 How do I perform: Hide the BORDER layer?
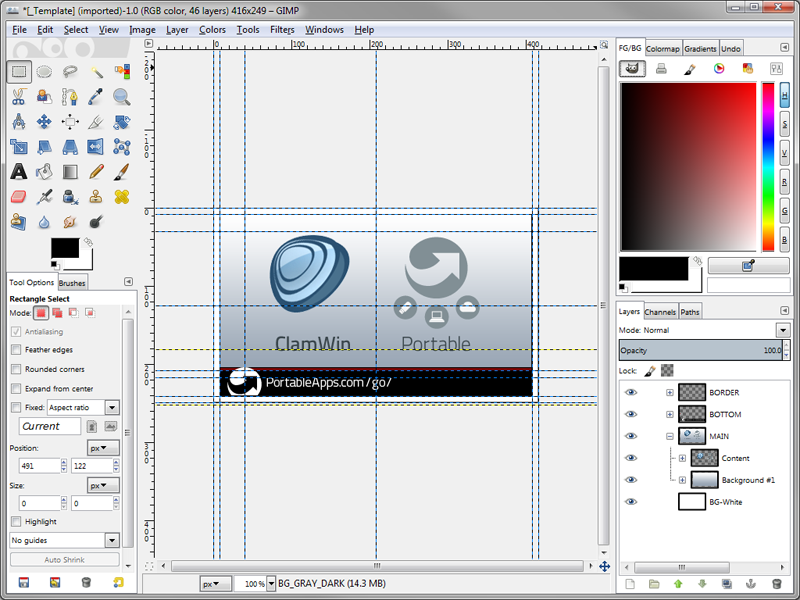click(631, 392)
